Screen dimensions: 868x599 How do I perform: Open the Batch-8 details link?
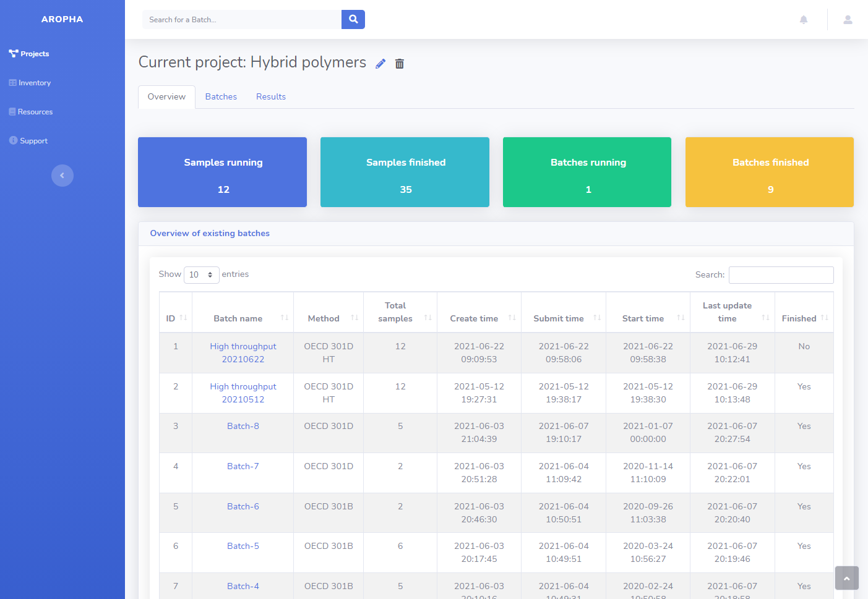(243, 426)
